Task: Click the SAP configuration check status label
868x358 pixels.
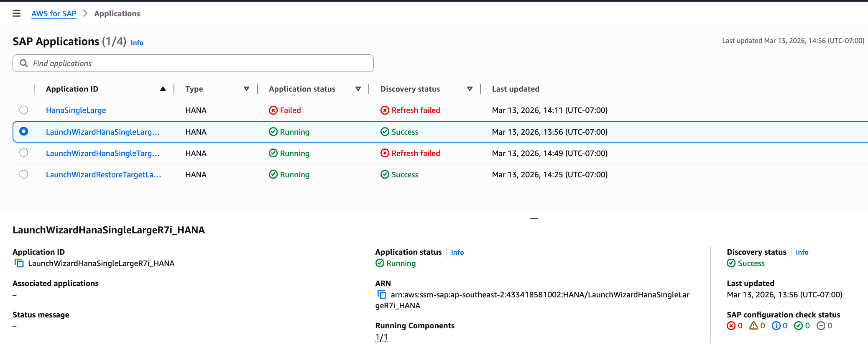Action: (x=784, y=315)
